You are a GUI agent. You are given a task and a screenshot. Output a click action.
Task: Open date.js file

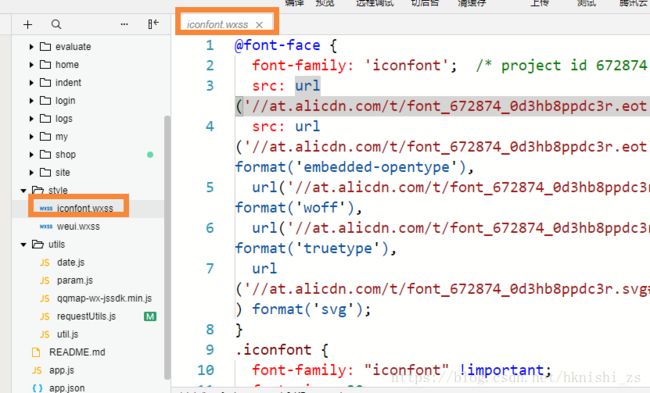[71, 262]
